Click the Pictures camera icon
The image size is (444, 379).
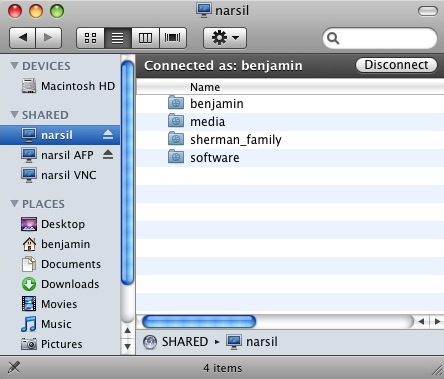29,344
